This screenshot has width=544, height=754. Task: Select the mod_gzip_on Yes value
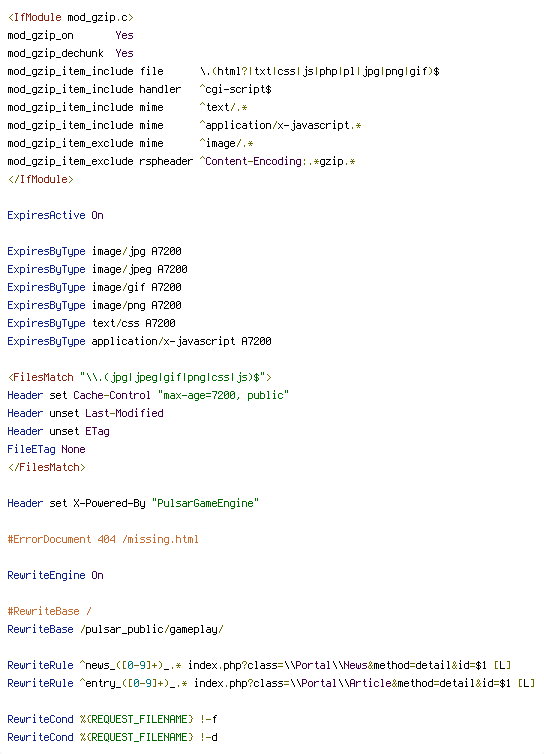(x=124, y=35)
